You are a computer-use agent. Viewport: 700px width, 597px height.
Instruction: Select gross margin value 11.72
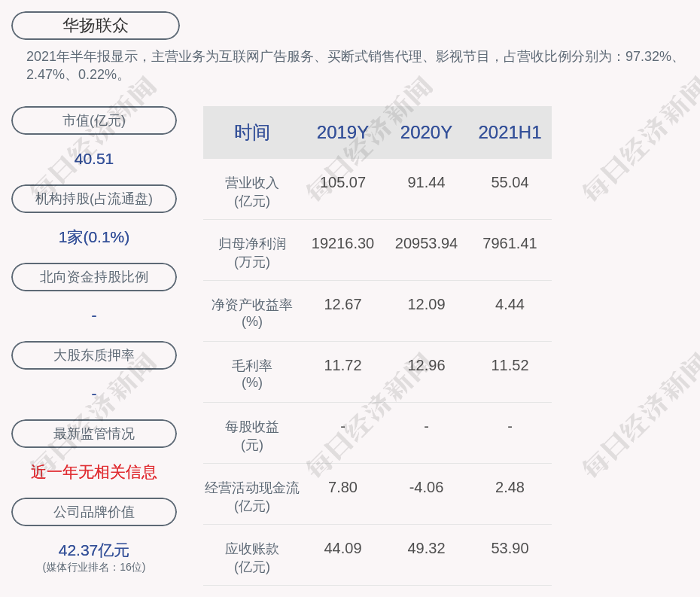[343, 365]
